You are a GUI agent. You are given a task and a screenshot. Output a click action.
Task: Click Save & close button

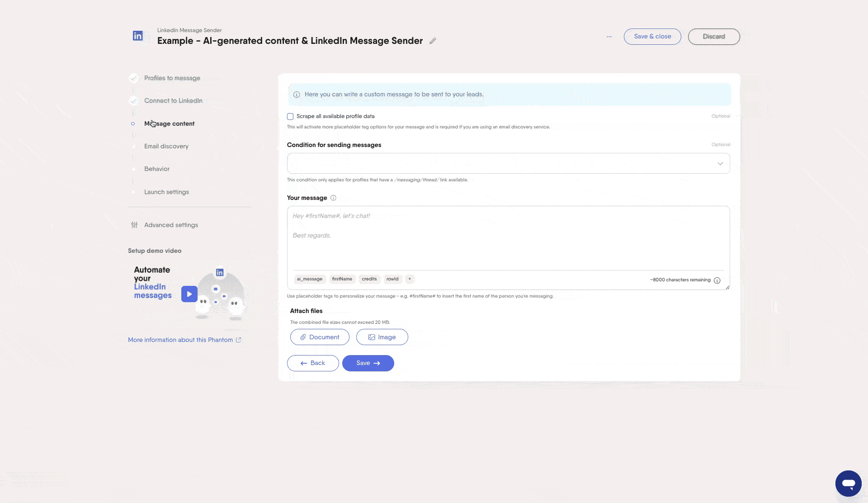(652, 37)
